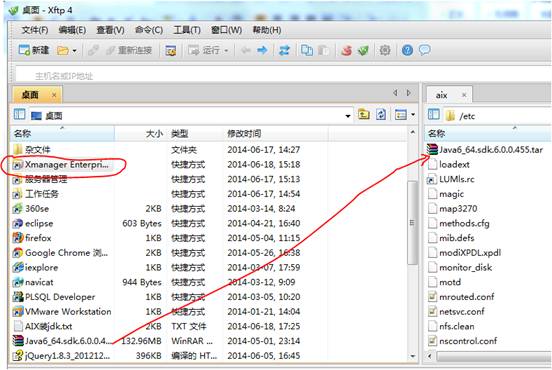The height and width of the screenshot is (370, 552).
Task: Open the options gear icon
Action: (x=384, y=50)
